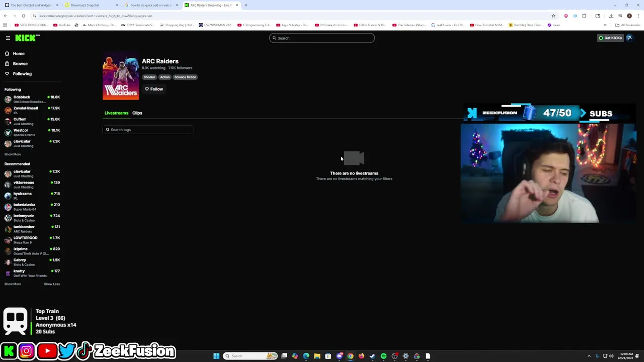644x362 pixels.
Task: Open ZavalaHimself channel in sidebar
Action: point(32,110)
